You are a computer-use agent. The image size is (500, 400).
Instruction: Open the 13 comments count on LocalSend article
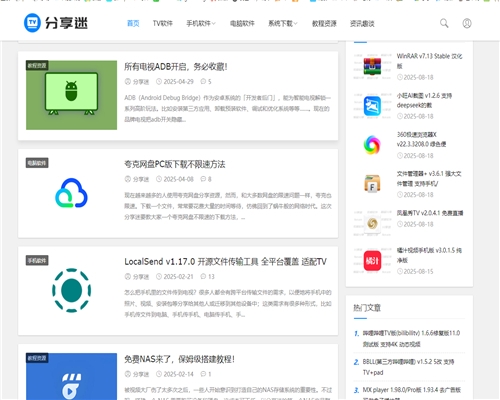[x=207, y=277]
